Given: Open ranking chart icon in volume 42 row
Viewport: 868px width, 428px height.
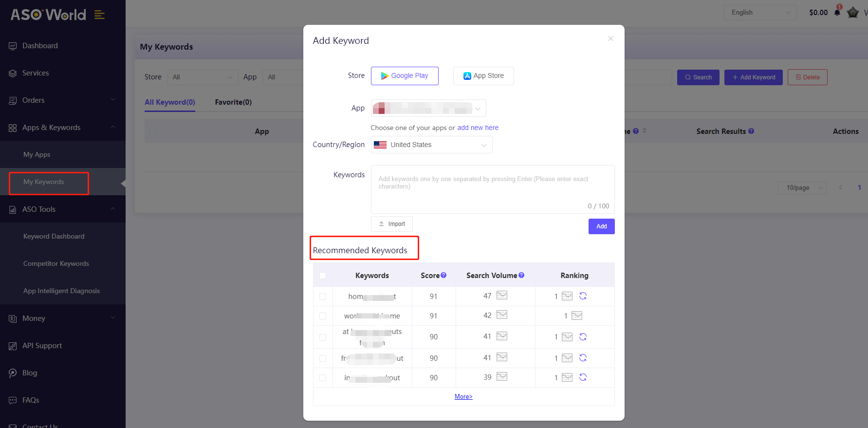Looking at the screenshot, I should tap(577, 316).
